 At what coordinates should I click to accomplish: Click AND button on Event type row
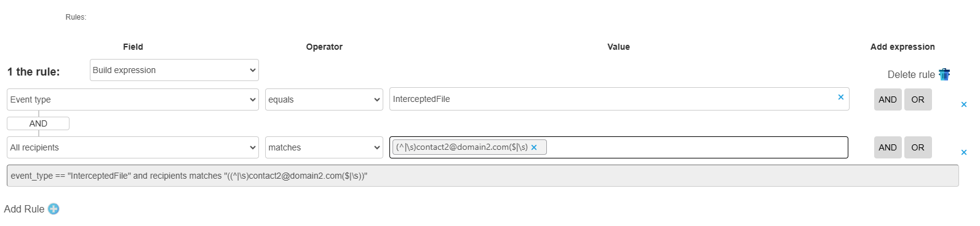(x=888, y=99)
